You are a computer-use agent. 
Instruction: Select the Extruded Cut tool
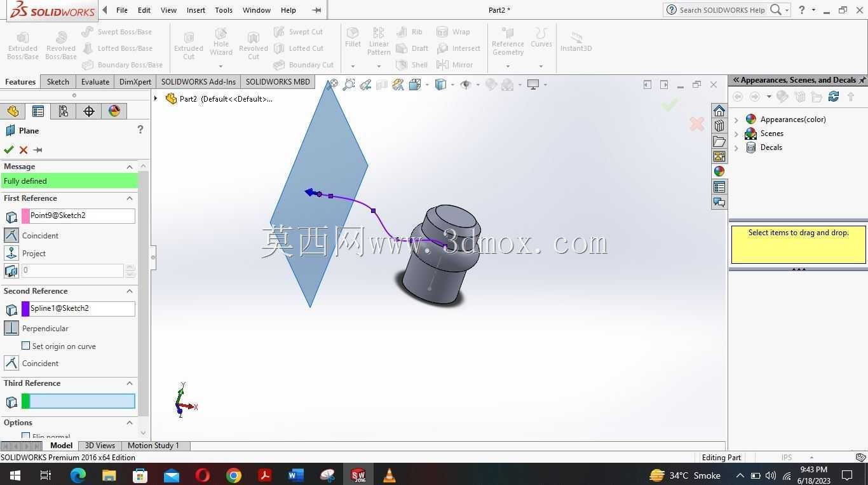[x=189, y=46]
